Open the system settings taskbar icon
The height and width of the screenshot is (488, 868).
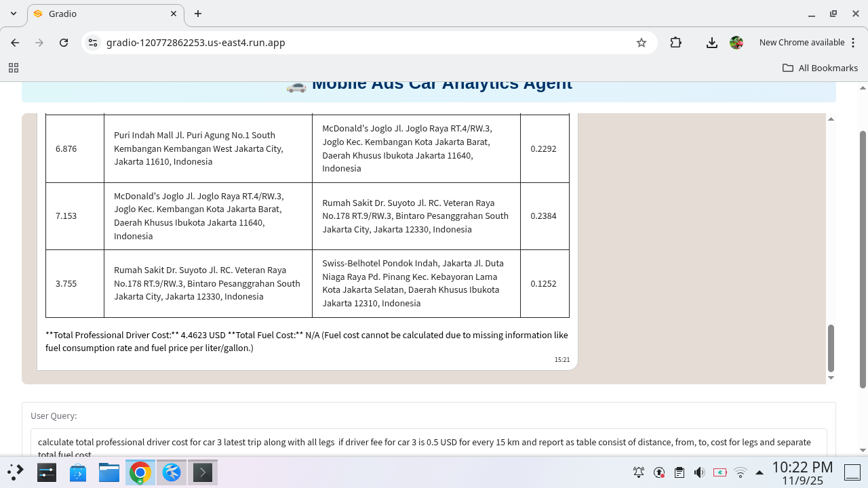tap(46, 472)
